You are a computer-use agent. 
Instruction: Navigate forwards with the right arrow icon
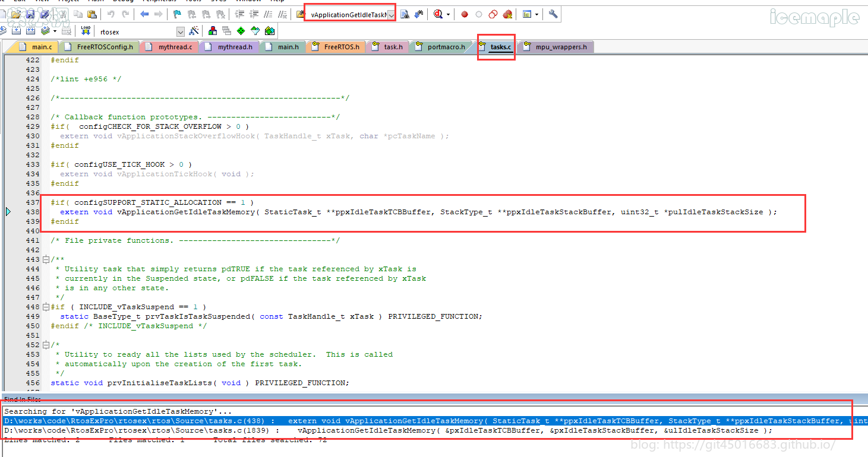point(159,14)
